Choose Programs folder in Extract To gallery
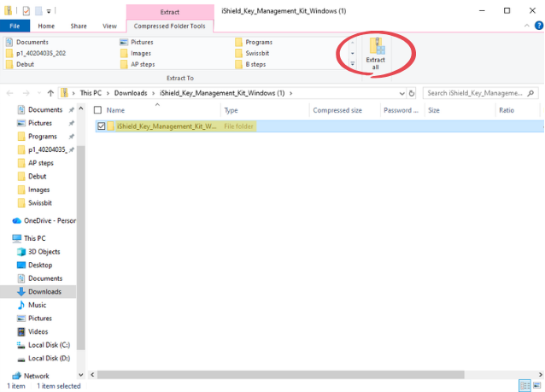Image resolution: width=545 pixels, height=392 pixels. [x=259, y=42]
